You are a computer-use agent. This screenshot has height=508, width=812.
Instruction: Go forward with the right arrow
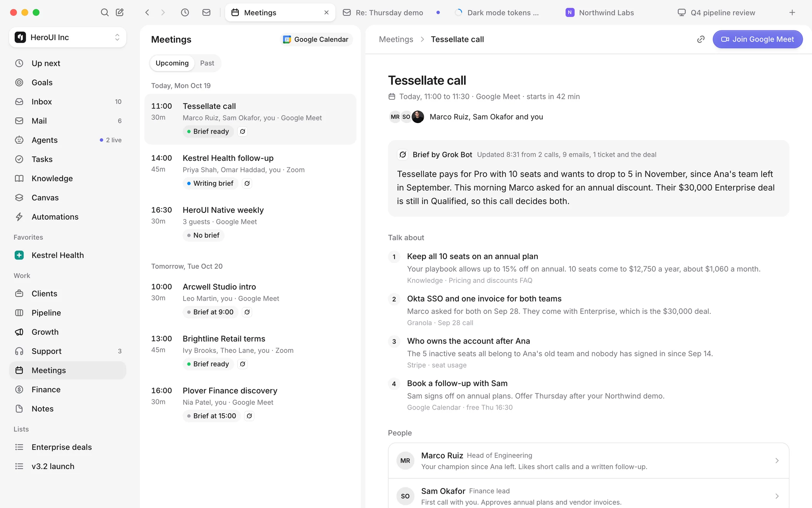click(163, 12)
